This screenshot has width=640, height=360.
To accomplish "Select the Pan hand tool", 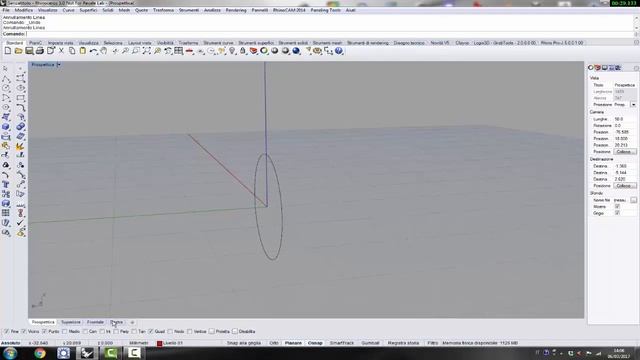I will pyautogui.click(x=104, y=51).
